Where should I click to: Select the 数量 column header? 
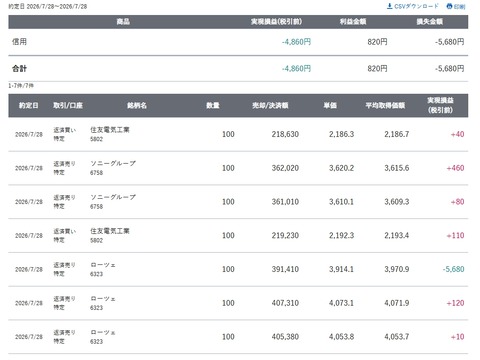(x=213, y=105)
